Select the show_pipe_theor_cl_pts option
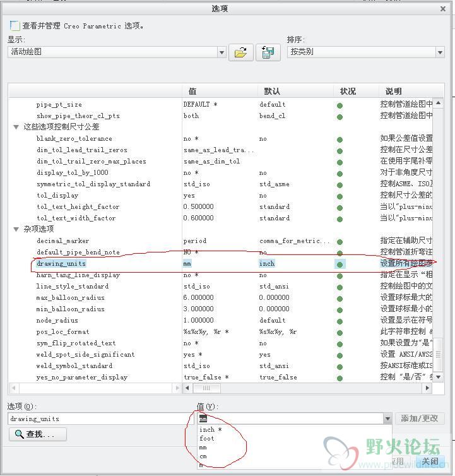455x476 pixels. click(78, 116)
